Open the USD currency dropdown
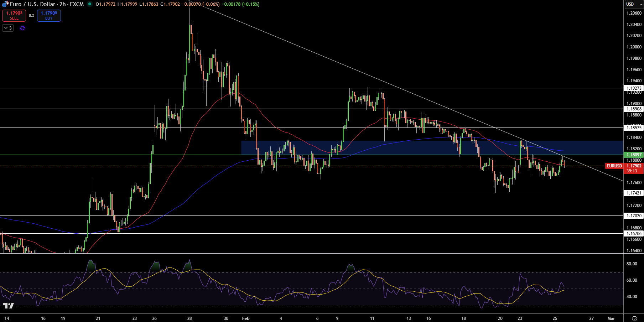Image resolution: width=644 pixels, height=322 pixels. [x=634, y=4]
